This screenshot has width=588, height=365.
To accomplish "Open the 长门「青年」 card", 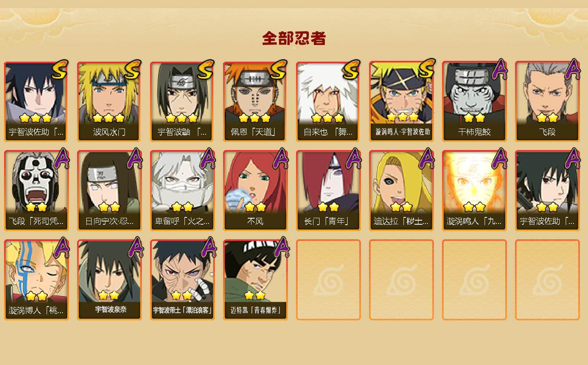I will 328,191.
